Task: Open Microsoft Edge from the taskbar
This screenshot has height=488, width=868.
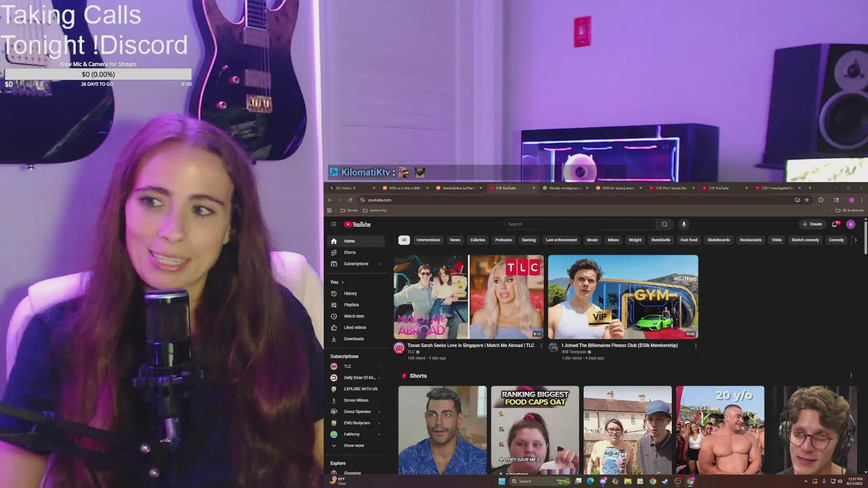Action: pos(591,481)
